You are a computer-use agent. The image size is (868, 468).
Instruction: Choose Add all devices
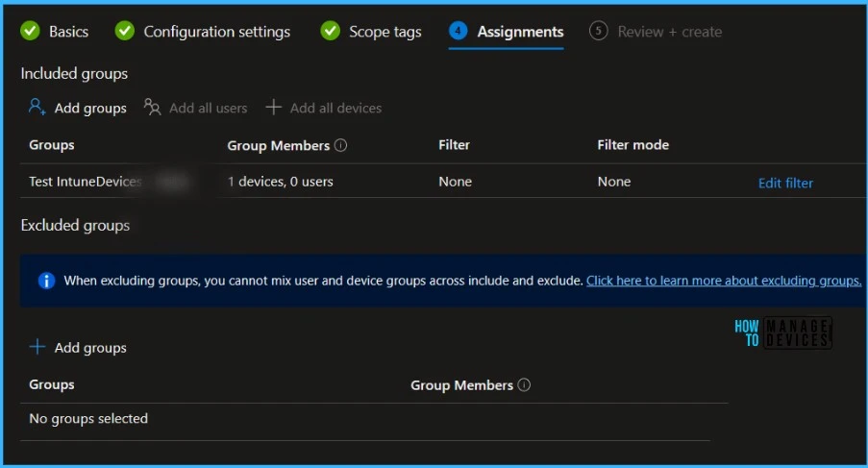pos(335,108)
